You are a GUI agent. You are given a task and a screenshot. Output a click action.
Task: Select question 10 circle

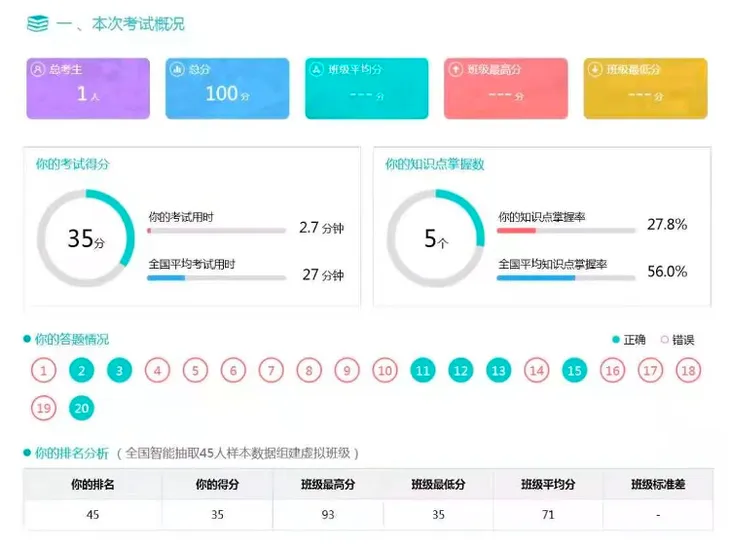tap(385, 371)
